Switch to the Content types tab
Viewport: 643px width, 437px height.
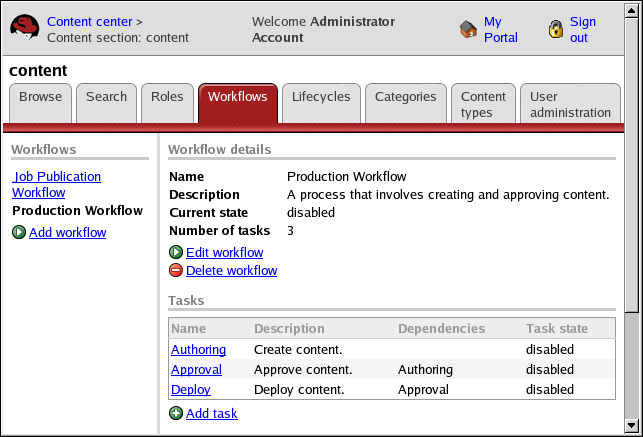coord(483,103)
